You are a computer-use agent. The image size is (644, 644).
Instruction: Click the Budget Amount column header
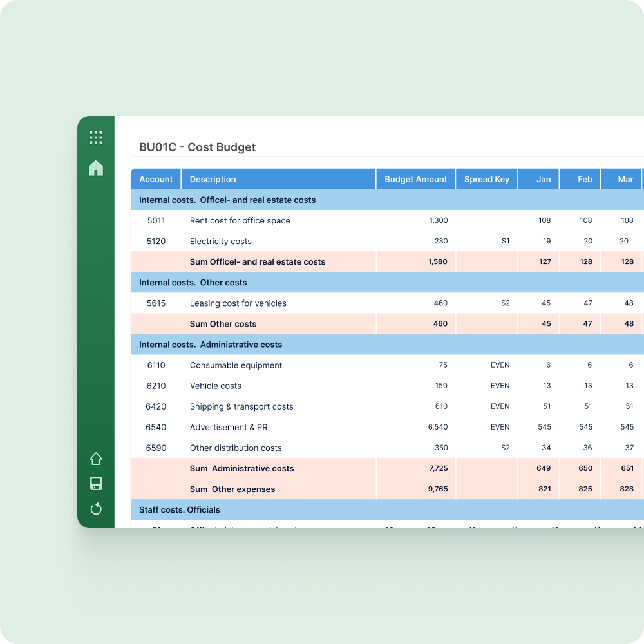[415, 178]
